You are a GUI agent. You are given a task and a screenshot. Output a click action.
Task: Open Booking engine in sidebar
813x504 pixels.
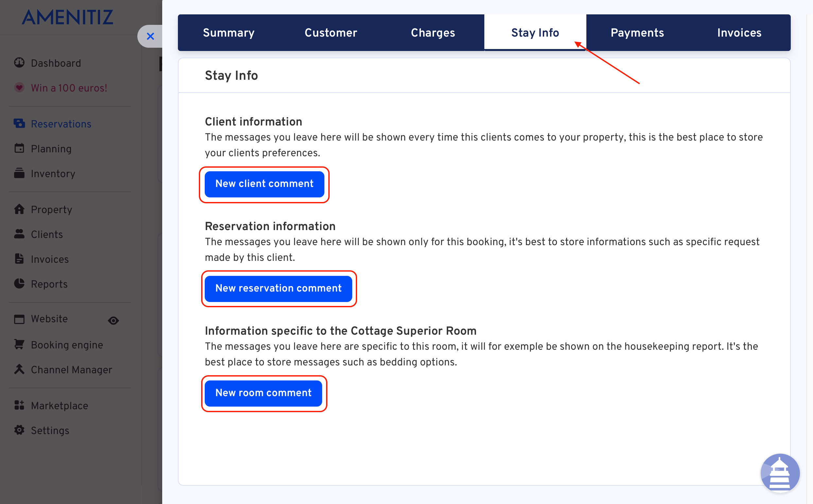pyautogui.click(x=67, y=345)
